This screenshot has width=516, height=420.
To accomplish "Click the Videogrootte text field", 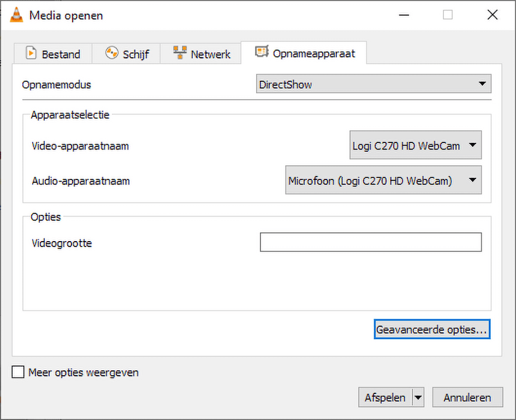I will (x=371, y=243).
